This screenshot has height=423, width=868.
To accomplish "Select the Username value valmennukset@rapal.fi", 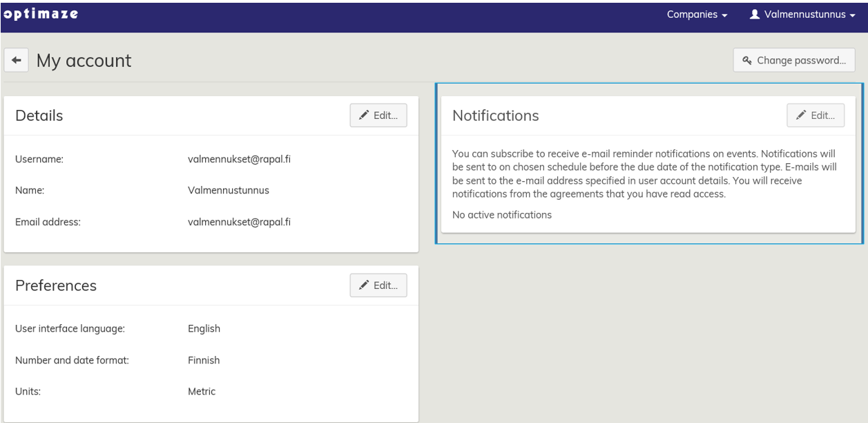I will 239,159.
